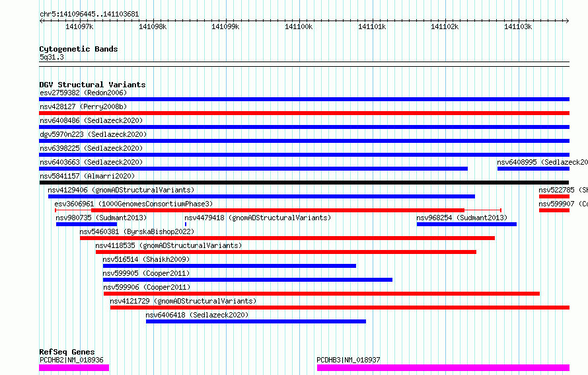
Task: Click the 141097k ruler position
Action: pyautogui.click(x=79, y=26)
